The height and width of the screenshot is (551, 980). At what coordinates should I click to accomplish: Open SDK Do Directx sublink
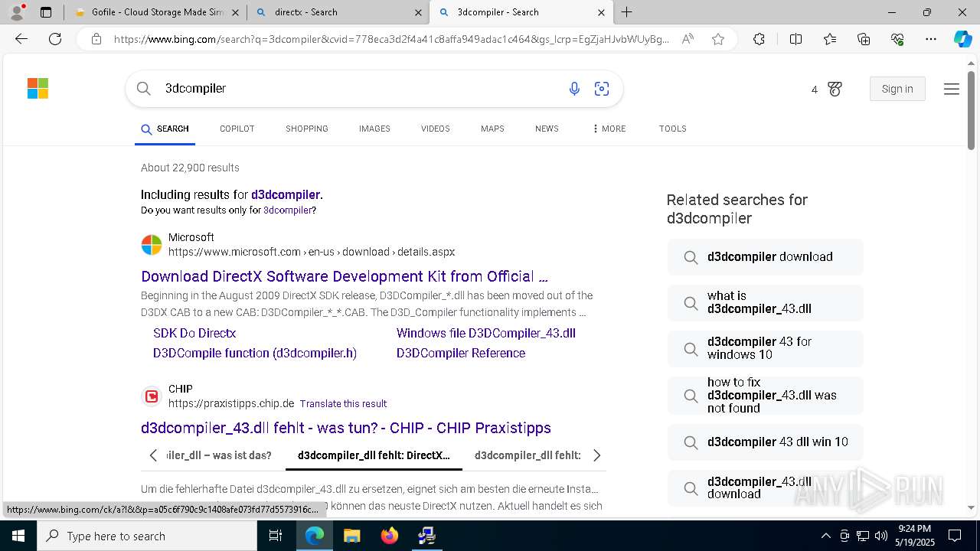coord(194,333)
